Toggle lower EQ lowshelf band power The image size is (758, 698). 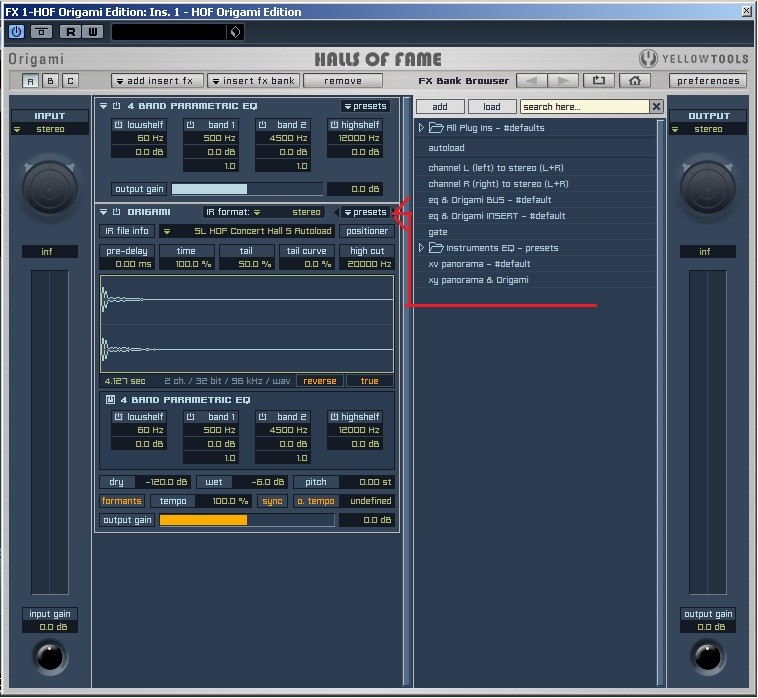[x=118, y=417]
